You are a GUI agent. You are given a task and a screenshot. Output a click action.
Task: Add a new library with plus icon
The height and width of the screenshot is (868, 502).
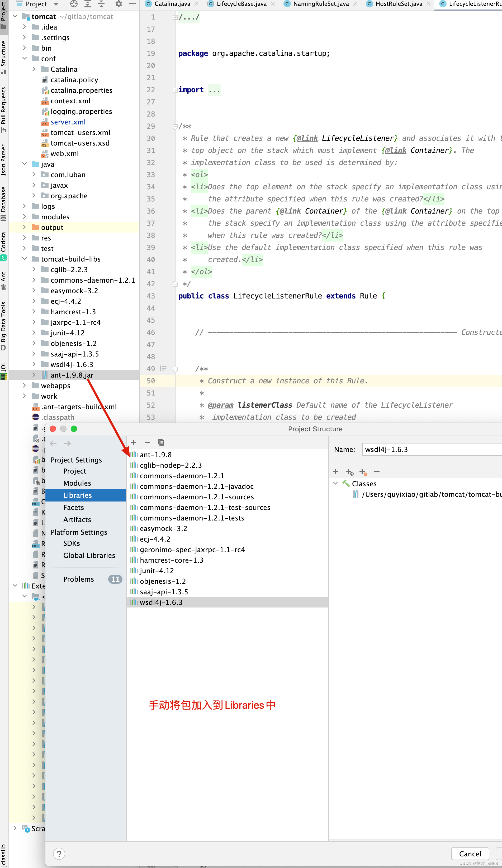click(134, 442)
